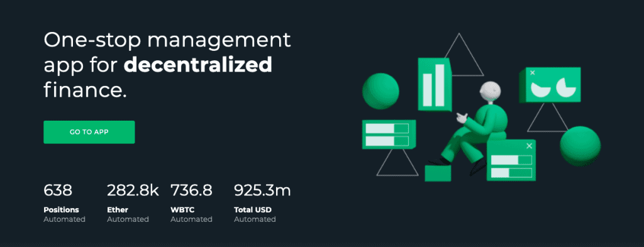The height and width of the screenshot is (247, 644).
Task: Click top progress bar in left panel
Action: 387,128
